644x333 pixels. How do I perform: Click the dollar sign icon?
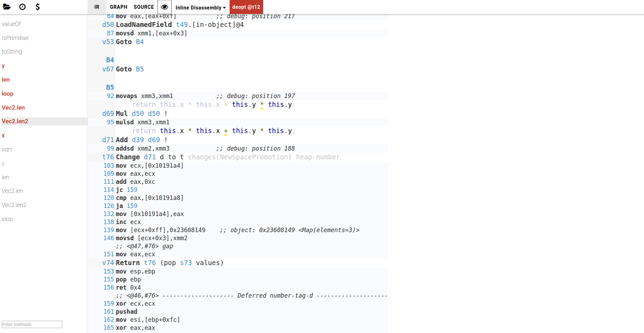[38, 7]
